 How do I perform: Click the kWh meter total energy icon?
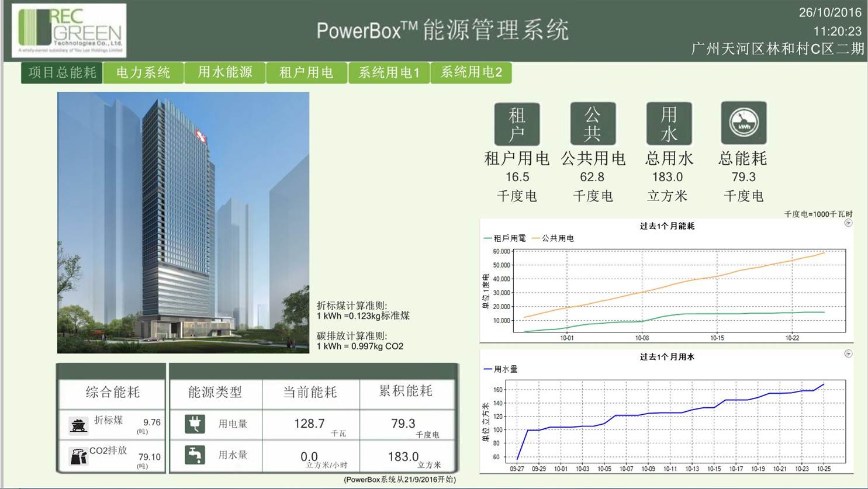(743, 123)
